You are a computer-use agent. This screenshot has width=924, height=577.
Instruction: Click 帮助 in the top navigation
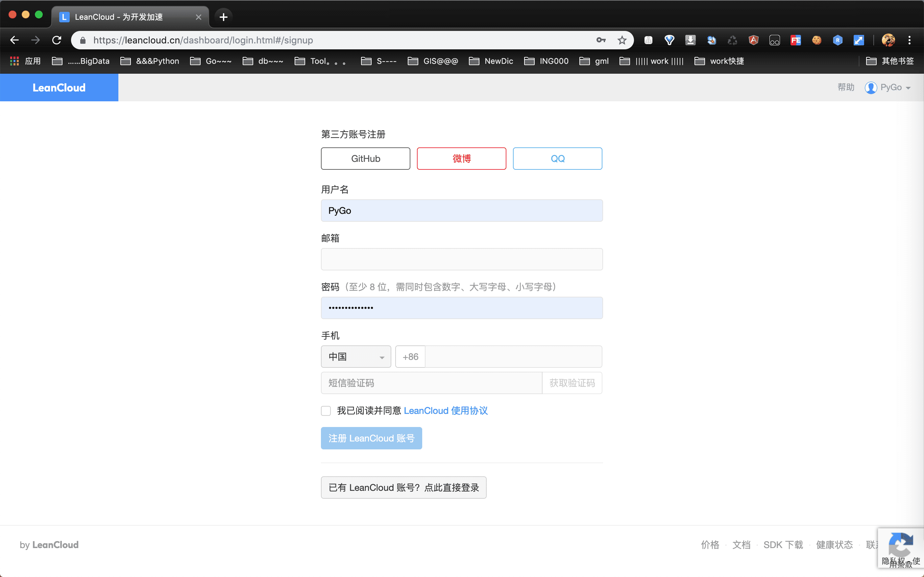(x=845, y=88)
